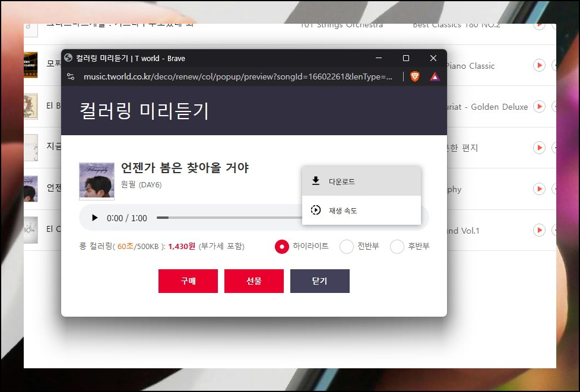The width and height of the screenshot is (580, 392).
Task: Play preview for the 편지 album row
Action: (x=539, y=148)
